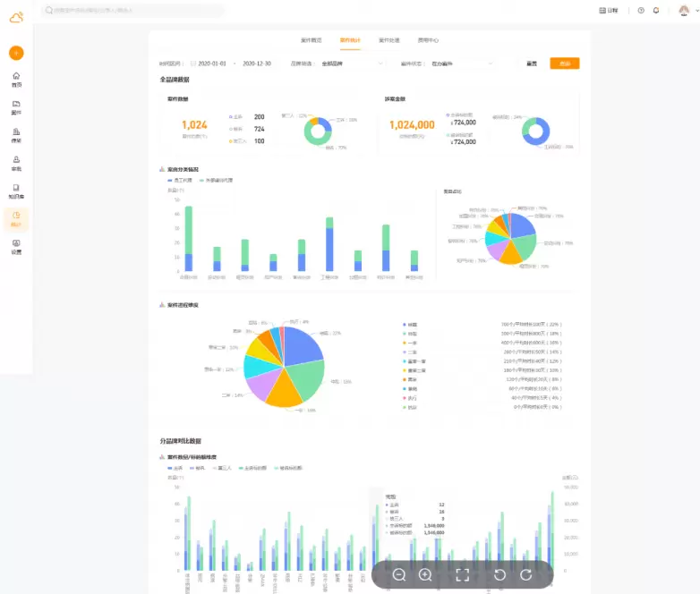Click the zoom out magnifier icon
Image resolution: width=700 pixels, height=594 pixels.
click(399, 574)
